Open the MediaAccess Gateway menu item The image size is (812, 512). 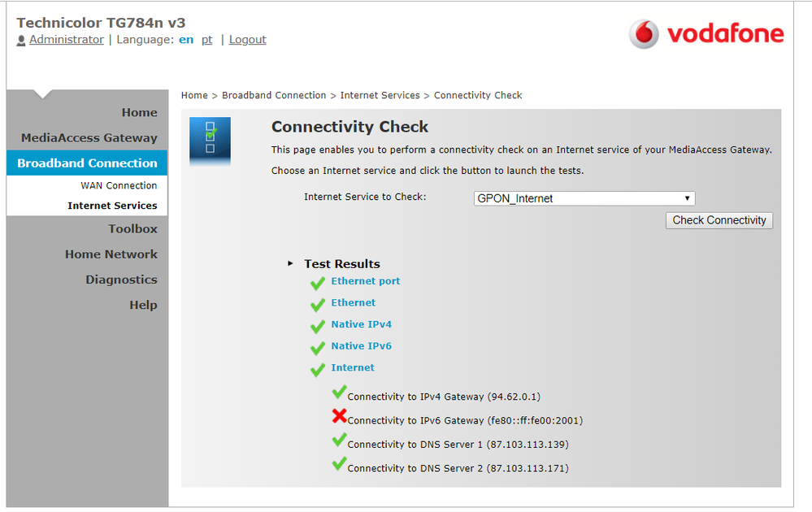[89, 138]
